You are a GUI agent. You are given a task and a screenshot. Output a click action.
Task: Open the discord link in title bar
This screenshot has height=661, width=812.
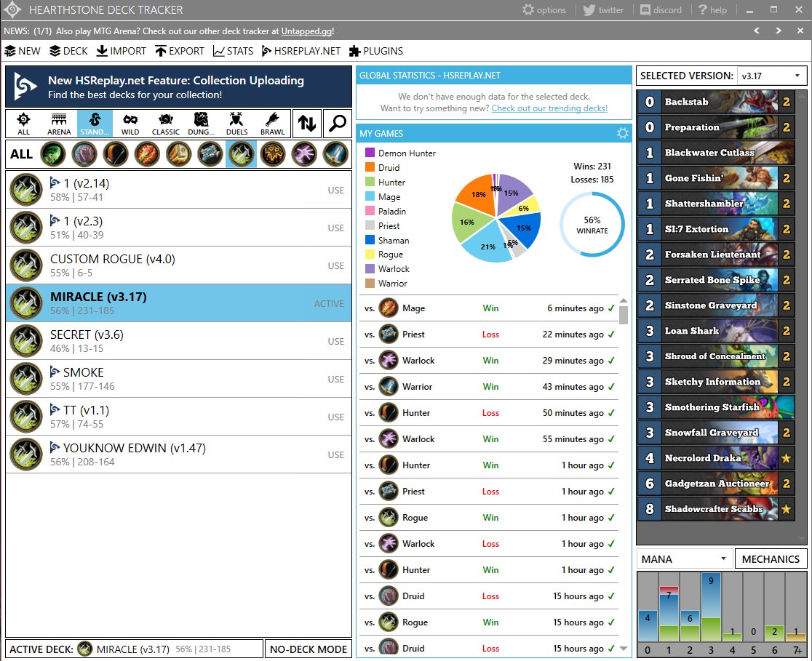(x=661, y=10)
